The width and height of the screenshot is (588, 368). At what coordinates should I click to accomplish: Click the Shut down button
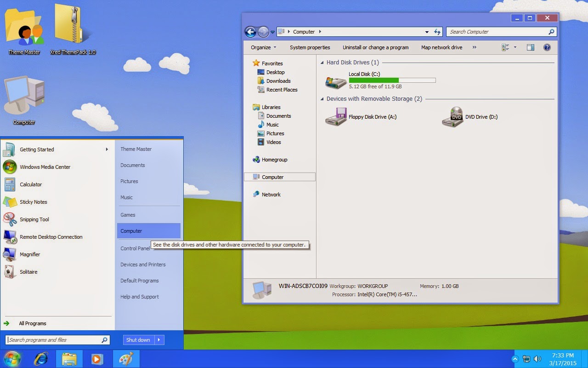[138, 340]
